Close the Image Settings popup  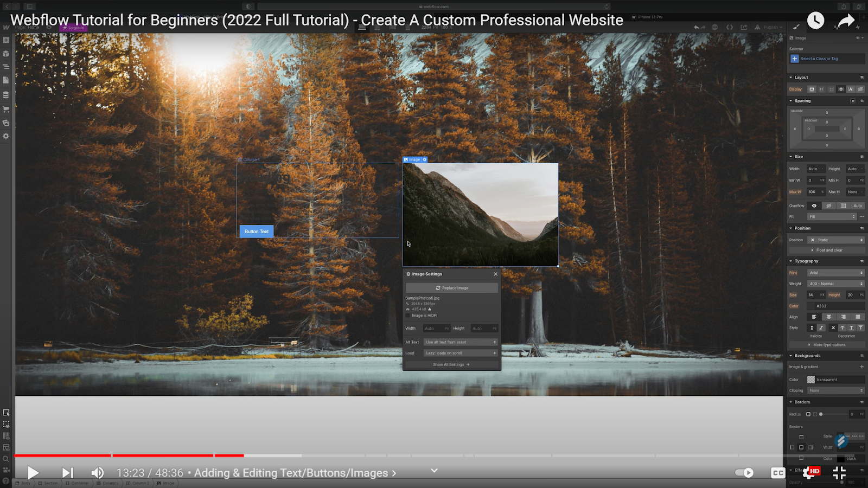pos(495,274)
